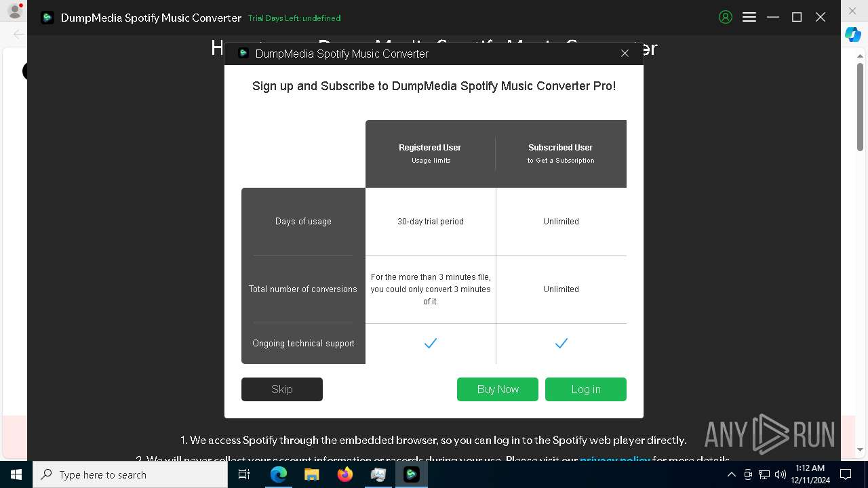Click the Total number of conversions label
Image resolution: width=868 pixels, height=488 pixels.
click(x=302, y=289)
